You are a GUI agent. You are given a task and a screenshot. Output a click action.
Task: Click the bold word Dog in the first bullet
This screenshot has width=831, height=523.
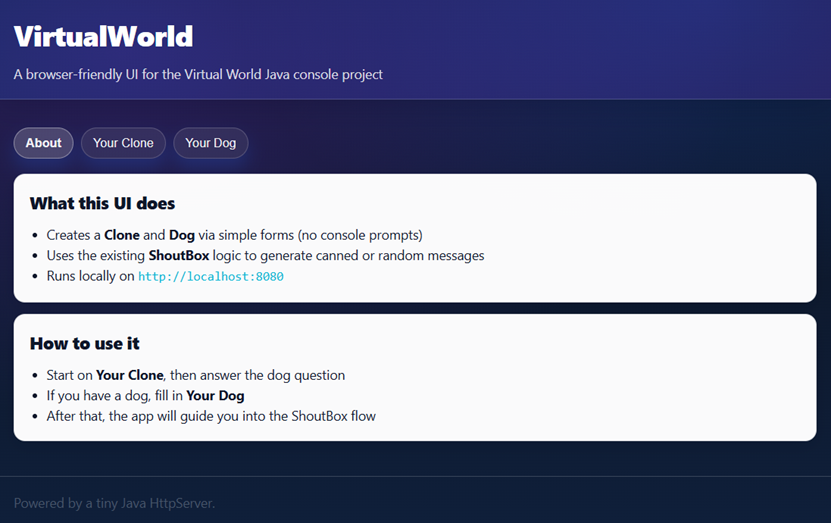click(x=182, y=235)
